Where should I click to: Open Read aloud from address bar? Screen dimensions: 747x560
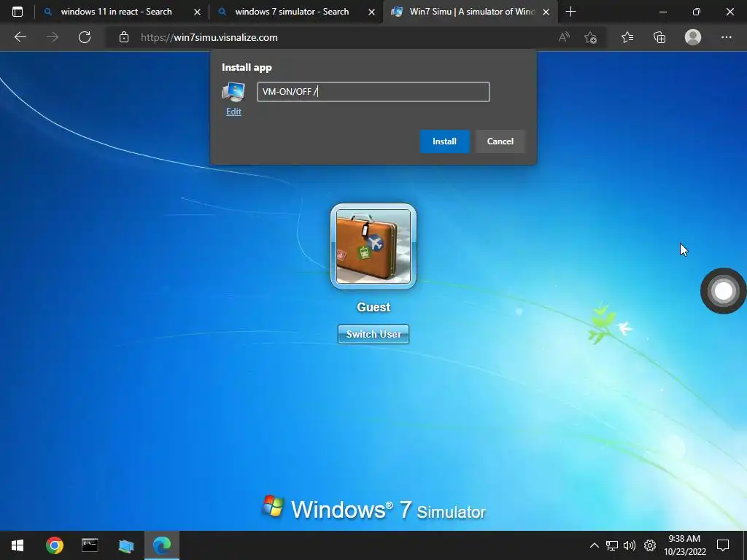pos(564,37)
